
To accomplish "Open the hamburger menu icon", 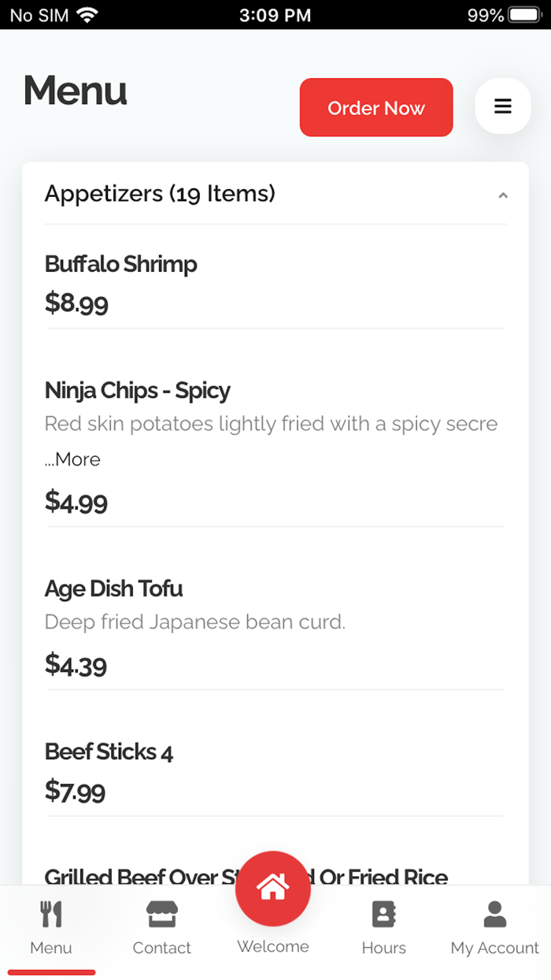I will (503, 106).
